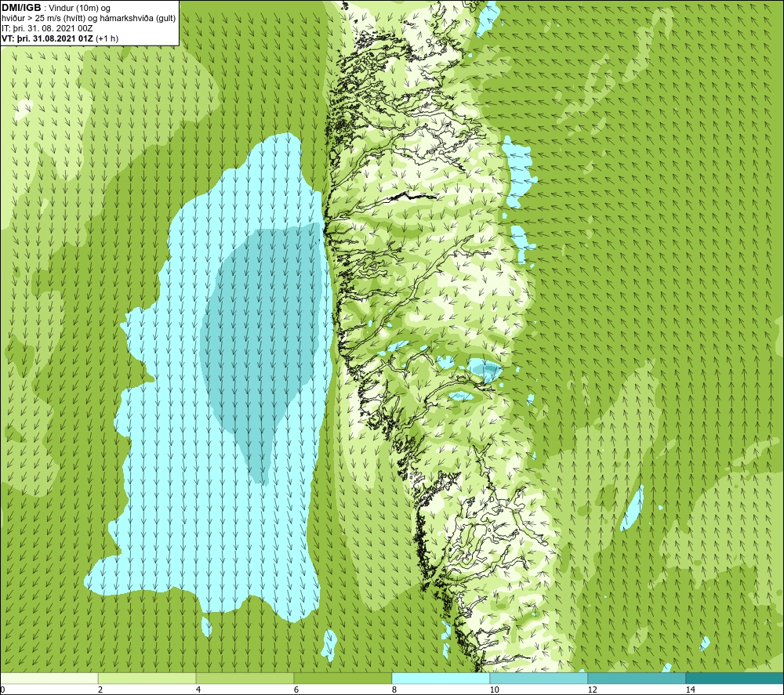Click the scale label '6'
This screenshot has height=695, width=784.
[296, 690]
